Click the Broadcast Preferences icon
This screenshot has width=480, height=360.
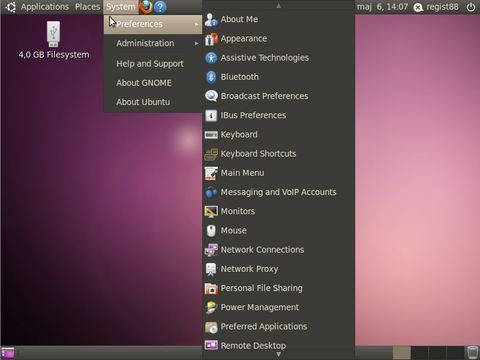tap(211, 96)
